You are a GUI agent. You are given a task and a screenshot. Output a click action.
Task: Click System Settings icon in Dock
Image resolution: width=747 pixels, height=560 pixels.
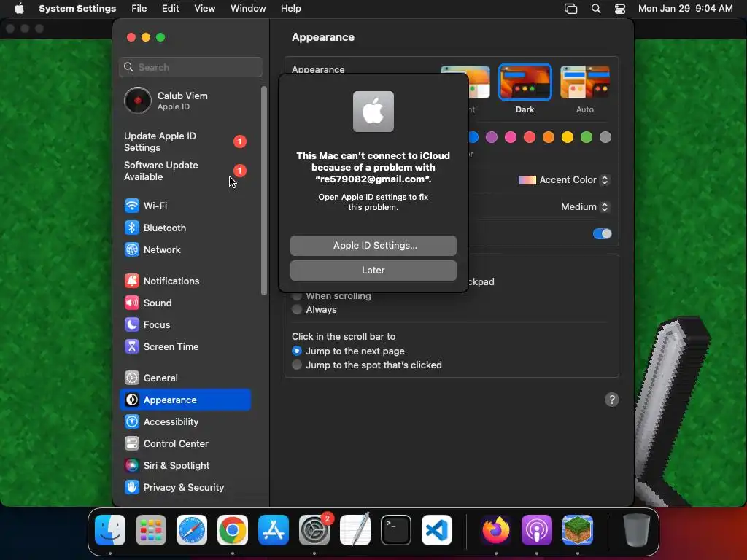coord(314,530)
